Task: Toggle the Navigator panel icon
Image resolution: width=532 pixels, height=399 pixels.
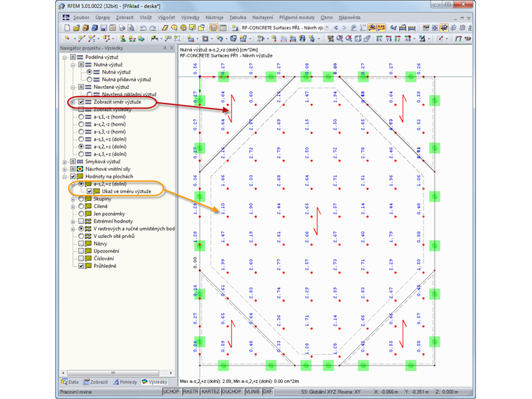Action: coord(213,28)
